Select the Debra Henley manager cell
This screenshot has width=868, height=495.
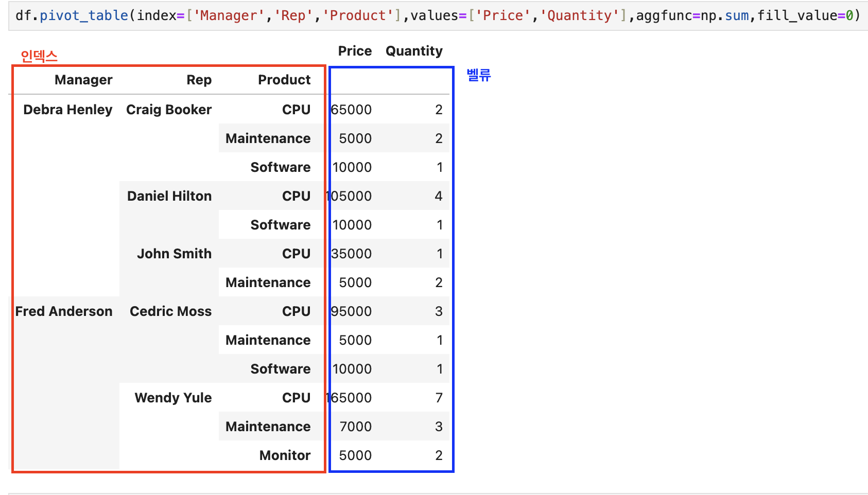click(x=68, y=110)
